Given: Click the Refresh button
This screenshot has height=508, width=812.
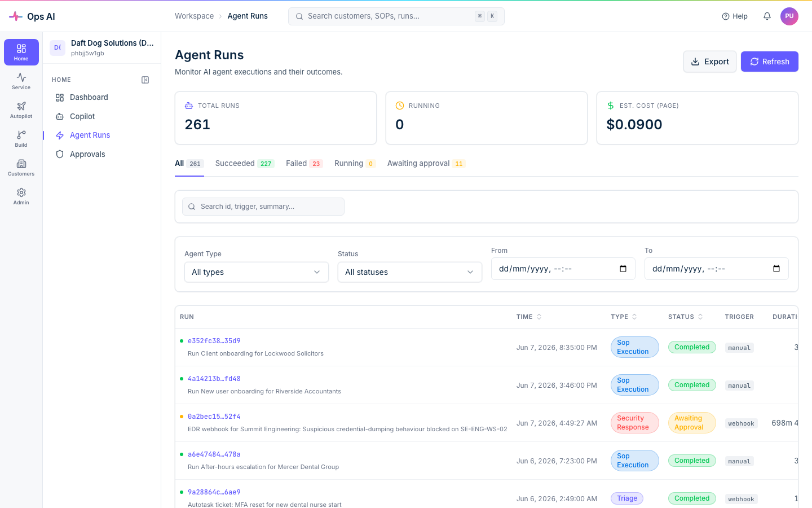Looking at the screenshot, I should click(770, 62).
